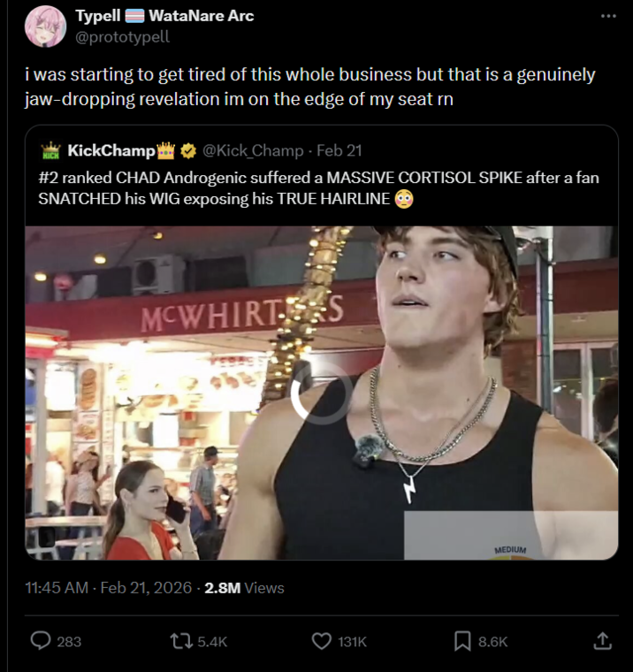
Task: Open the quoted post text about Androgenic
Action: coord(318,187)
